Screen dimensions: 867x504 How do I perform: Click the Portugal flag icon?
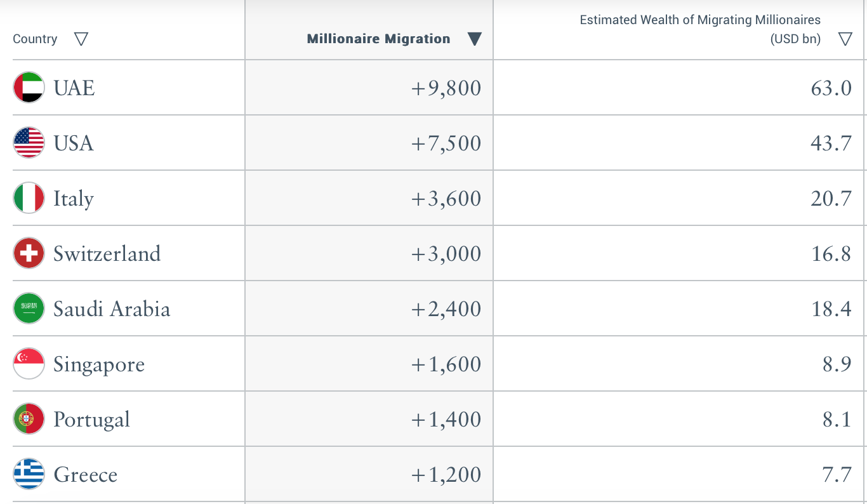[29, 419]
